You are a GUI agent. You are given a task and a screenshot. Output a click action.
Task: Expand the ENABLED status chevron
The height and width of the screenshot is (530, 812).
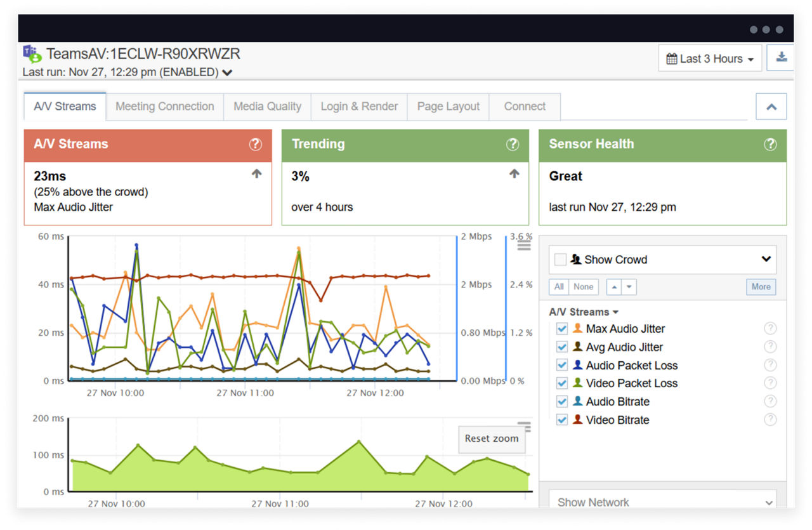click(227, 73)
